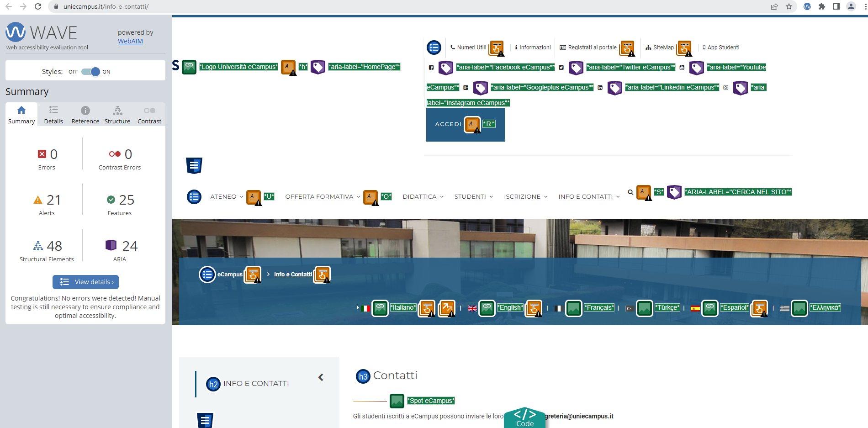Open the browser extensions puzzle icon
Viewport: 868px width, 428px height.
(x=822, y=6)
